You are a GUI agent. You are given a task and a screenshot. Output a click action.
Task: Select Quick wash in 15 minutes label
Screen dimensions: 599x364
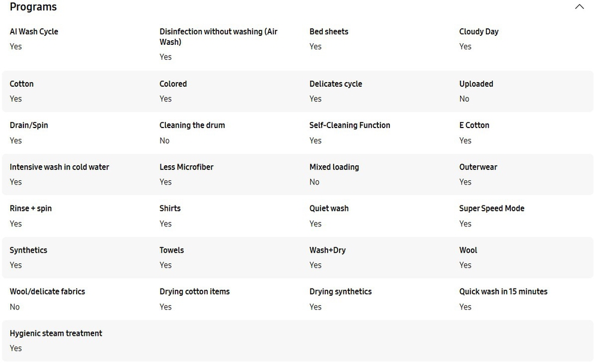503,292
